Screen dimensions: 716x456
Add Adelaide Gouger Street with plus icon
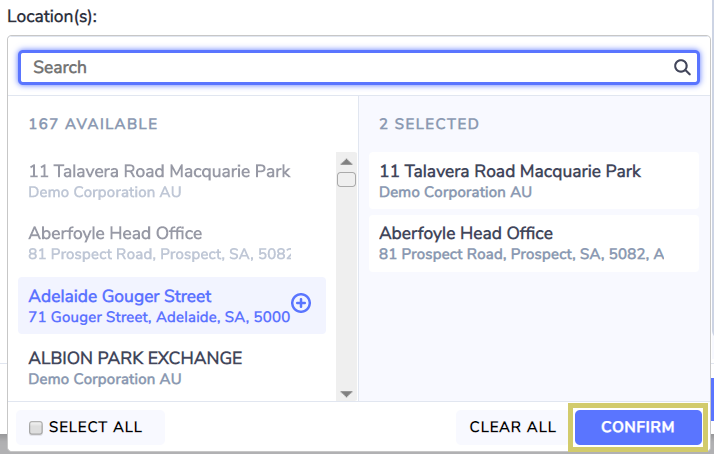[301, 303]
